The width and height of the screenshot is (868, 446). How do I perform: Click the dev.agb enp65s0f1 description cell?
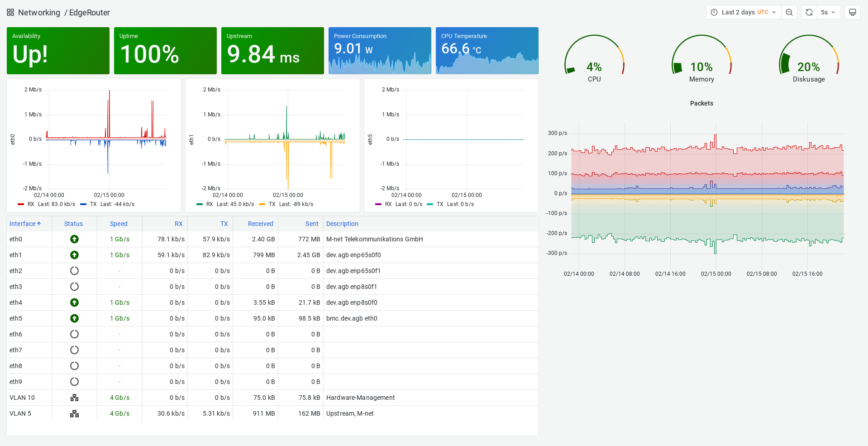coord(353,271)
